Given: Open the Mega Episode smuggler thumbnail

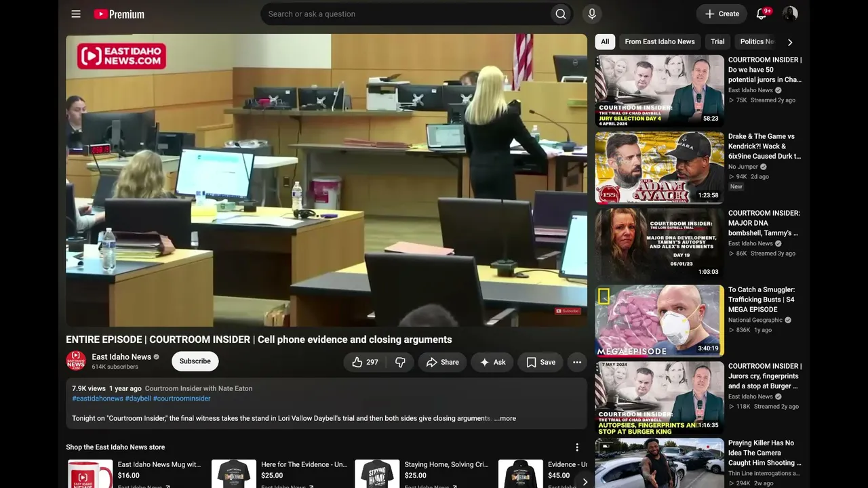Looking at the screenshot, I should coord(660,321).
